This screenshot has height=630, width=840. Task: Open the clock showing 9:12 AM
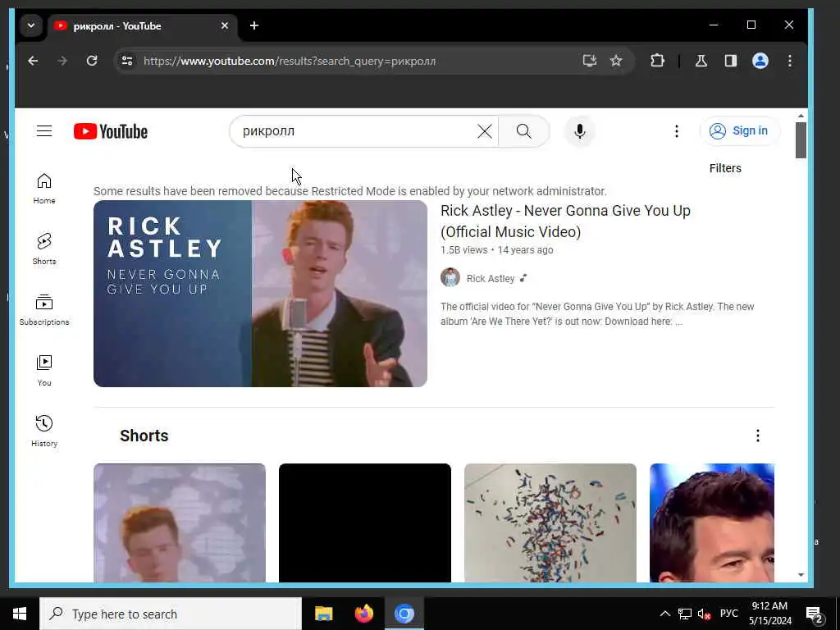point(769,614)
